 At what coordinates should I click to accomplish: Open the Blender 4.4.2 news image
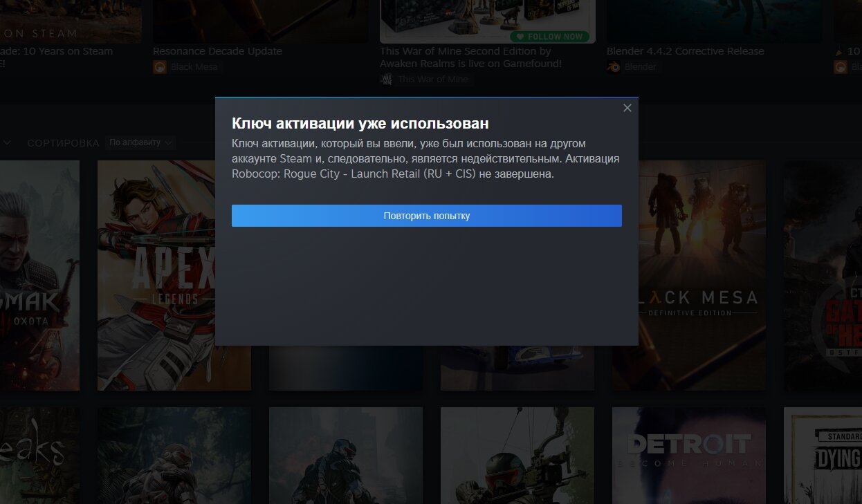click(715, 21)
